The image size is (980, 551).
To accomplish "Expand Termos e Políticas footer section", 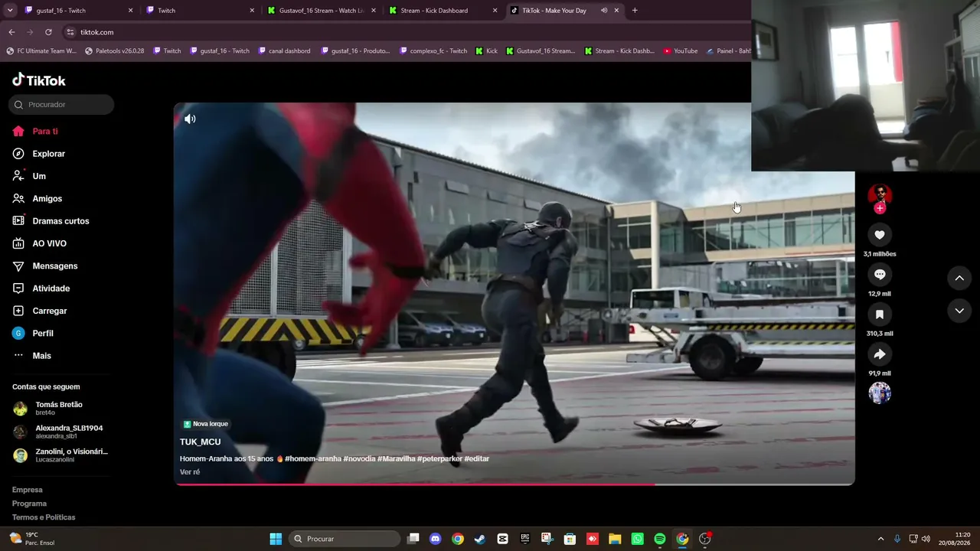I will click(44, 517).
